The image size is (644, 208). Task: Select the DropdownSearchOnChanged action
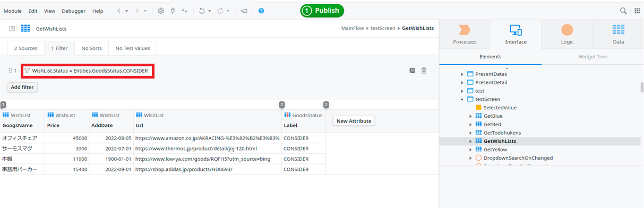(518, 158)
